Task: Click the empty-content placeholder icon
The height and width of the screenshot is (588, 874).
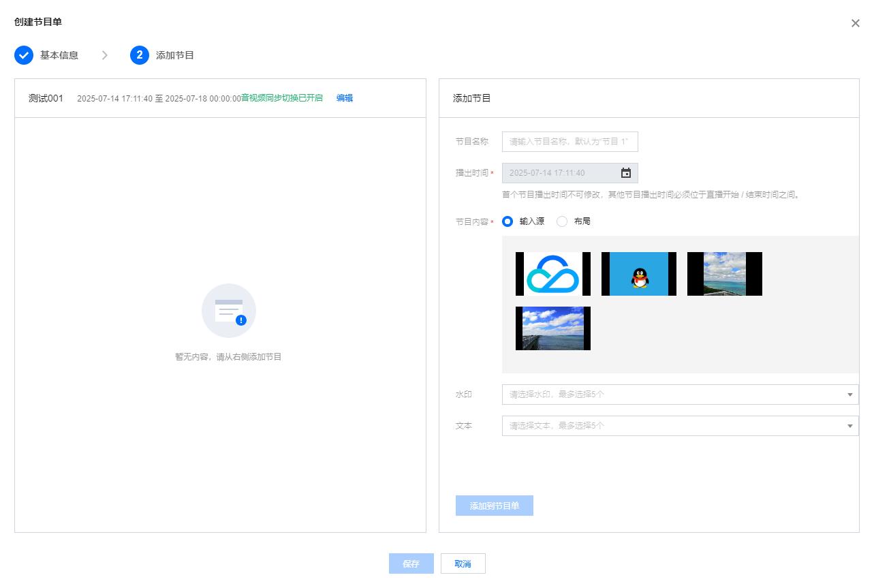Action: pyautogui.click(x=229, y=311)
